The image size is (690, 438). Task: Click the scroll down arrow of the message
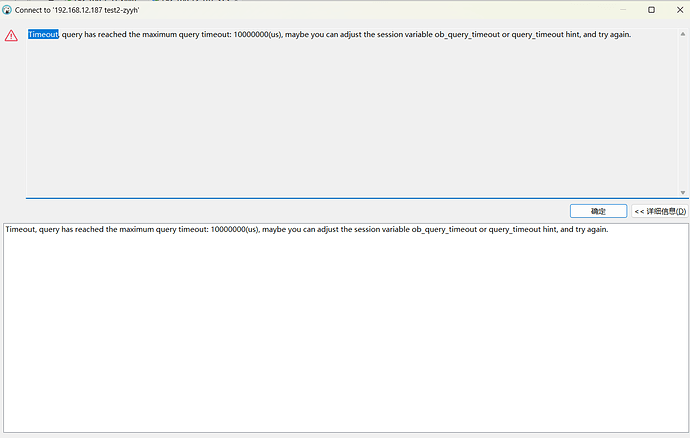[x=683, y=192]
